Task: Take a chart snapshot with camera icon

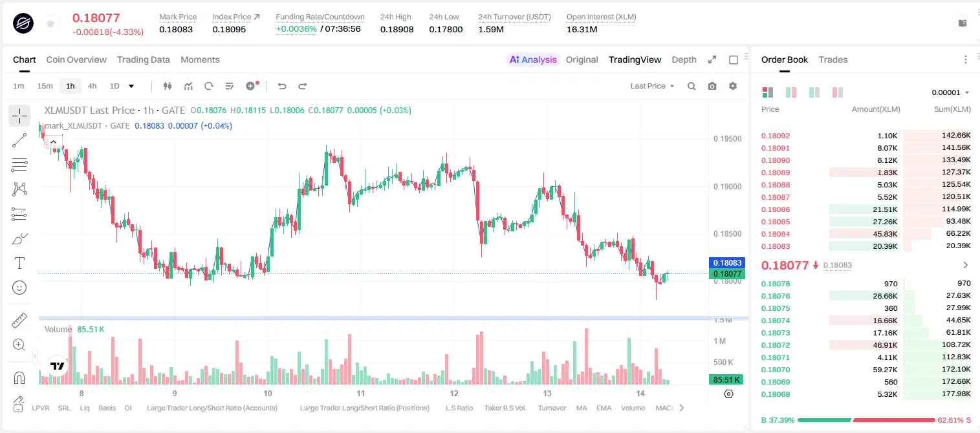Action: click(712, 86)
